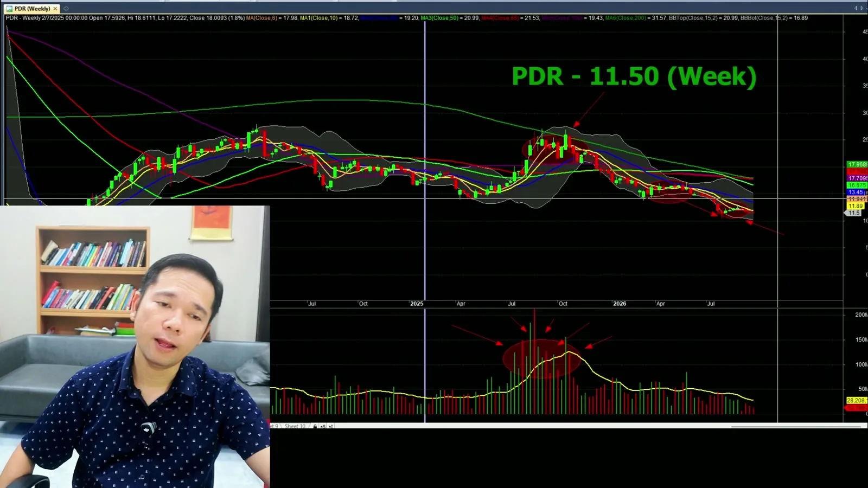This screenshot has width=868, height=488.
Task: Click the BBBot(Close,15,2) = 16.89 label
Action: click(x=774, y=18)
